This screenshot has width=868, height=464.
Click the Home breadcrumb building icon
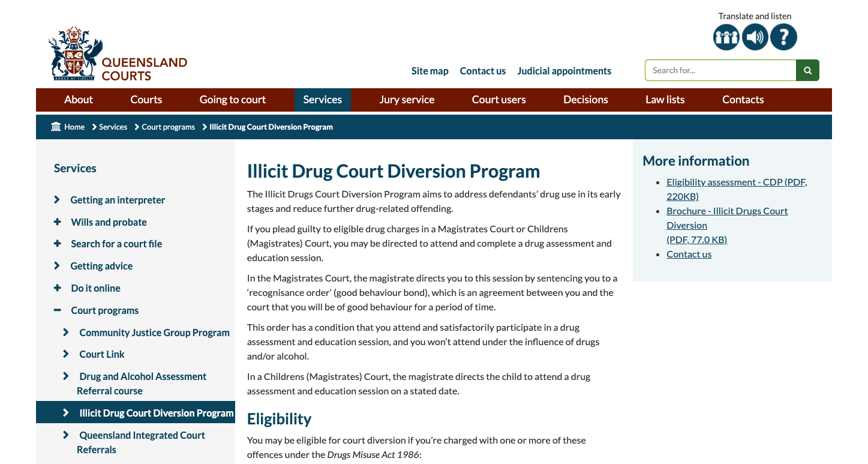(56, 127)
